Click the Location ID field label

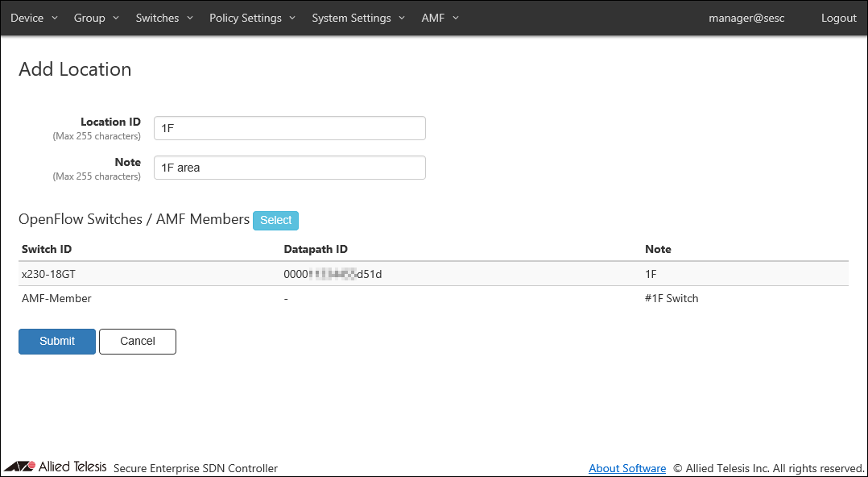pyautogui.click(x=111, y=122)
